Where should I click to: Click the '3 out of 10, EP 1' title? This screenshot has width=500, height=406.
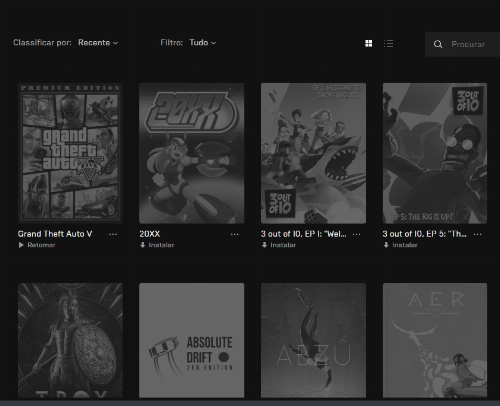click(x=304, y=234)
